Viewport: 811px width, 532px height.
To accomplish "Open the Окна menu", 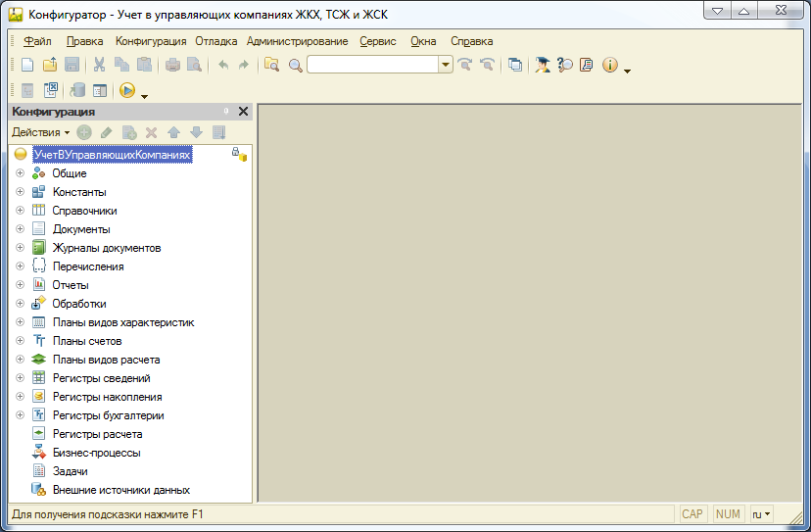I will (x=423, y=41).
